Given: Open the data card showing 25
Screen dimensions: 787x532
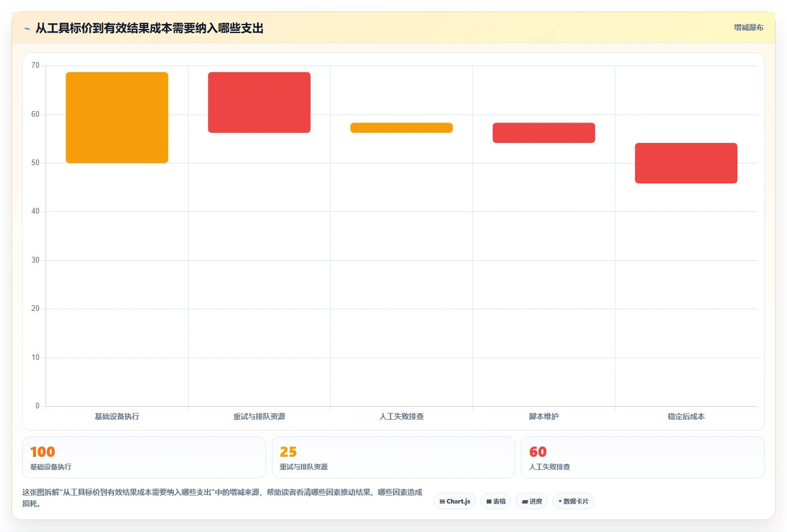Looking at the screenshot, I should (x=393, y=457).
